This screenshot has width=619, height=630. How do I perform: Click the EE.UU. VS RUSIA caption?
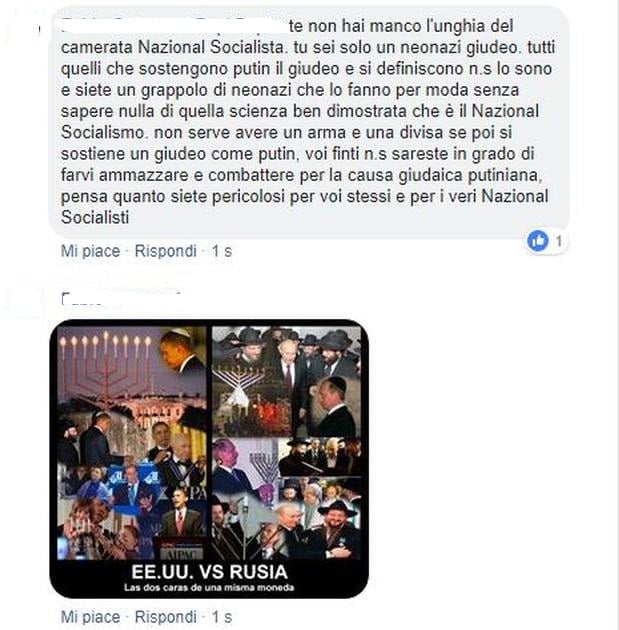pos(209,572)
